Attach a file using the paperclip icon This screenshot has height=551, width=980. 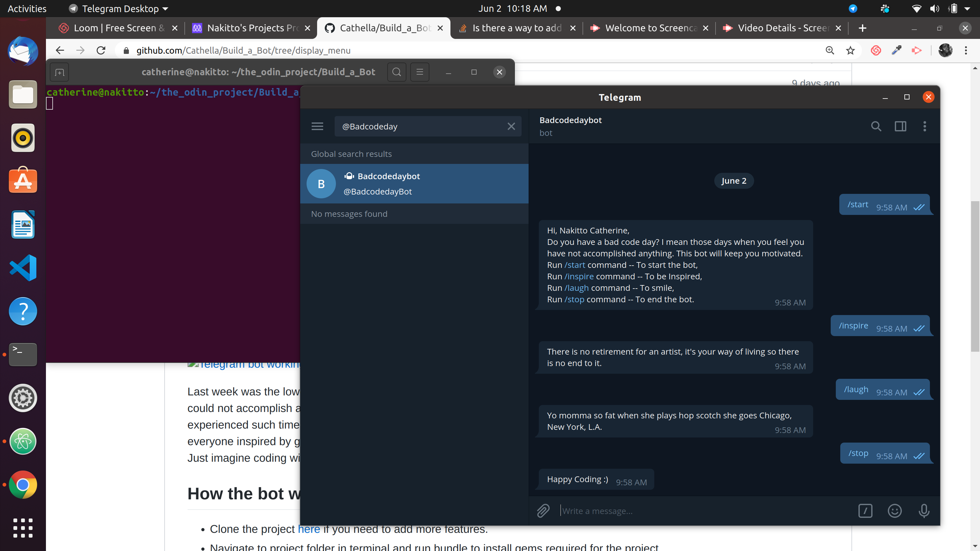(x=543, y=510)
